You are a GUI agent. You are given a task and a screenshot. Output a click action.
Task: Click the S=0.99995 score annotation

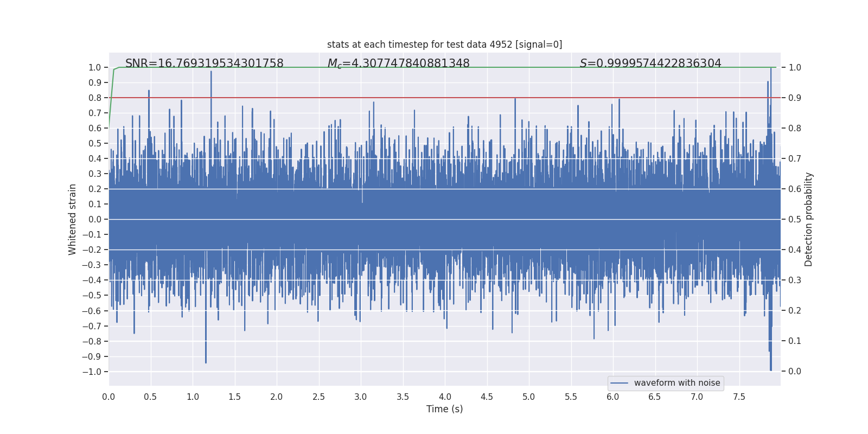[x=650, y=63]
